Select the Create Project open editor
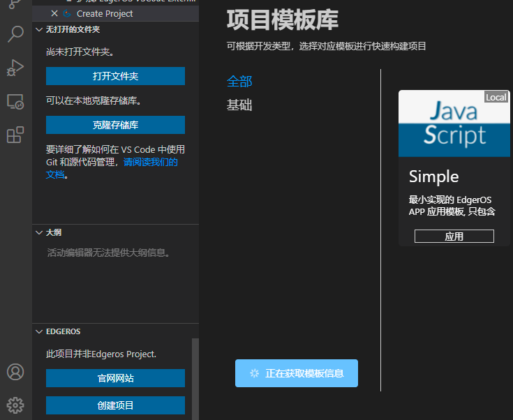Screen dimensions: 513x420 pos(115,14)
